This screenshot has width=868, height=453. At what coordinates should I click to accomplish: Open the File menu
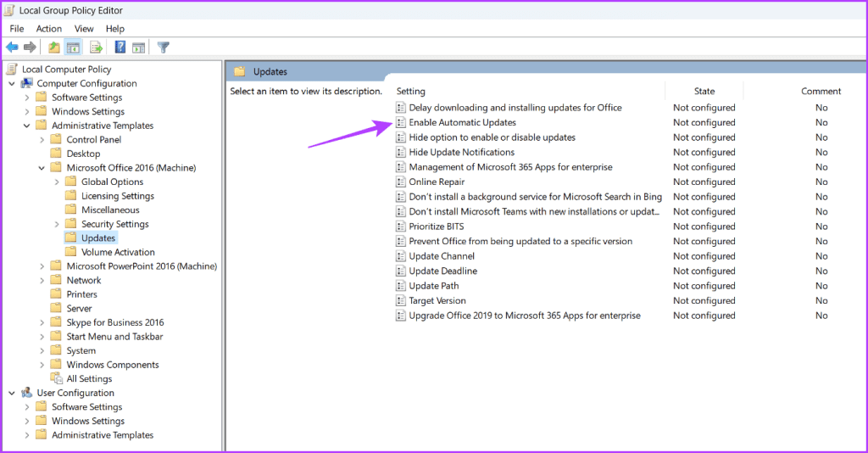point(17,28)
